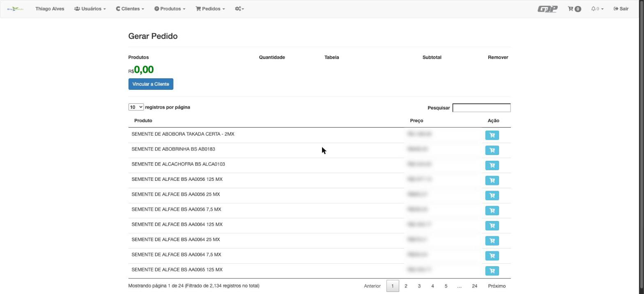Add SEMENTE DE ABOBORA TAKADA CERTA to cart
The width and height of the screenshot is (644, 294).
coord(492,135)
